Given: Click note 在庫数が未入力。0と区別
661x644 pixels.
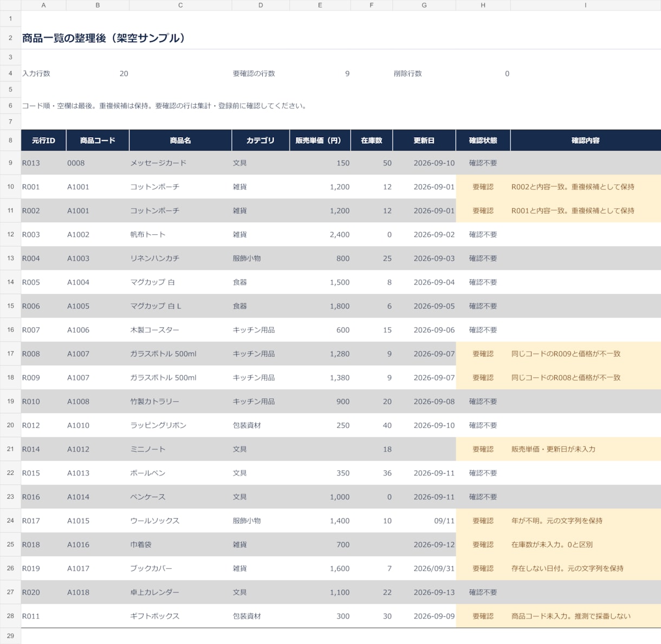Looking at the screenshot, I should (x=552, y=545).
